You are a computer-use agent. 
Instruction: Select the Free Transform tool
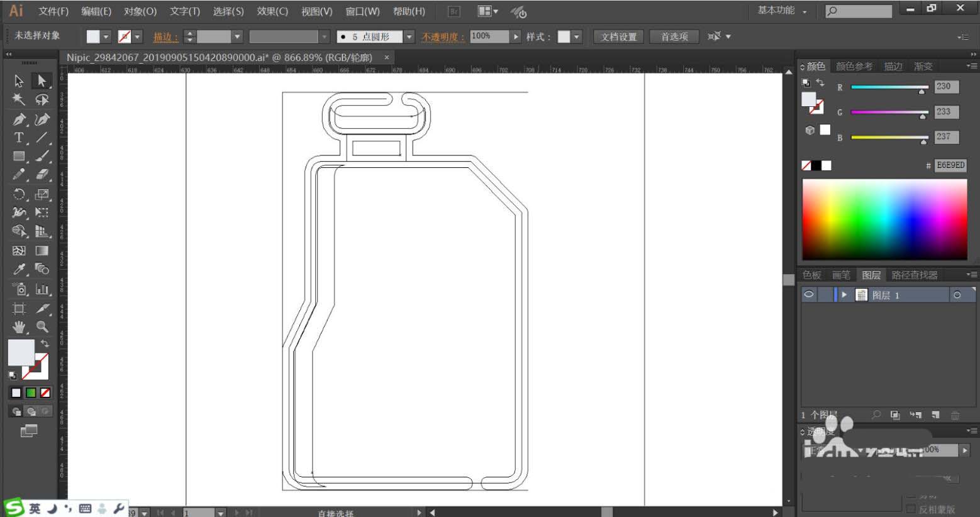42,213
